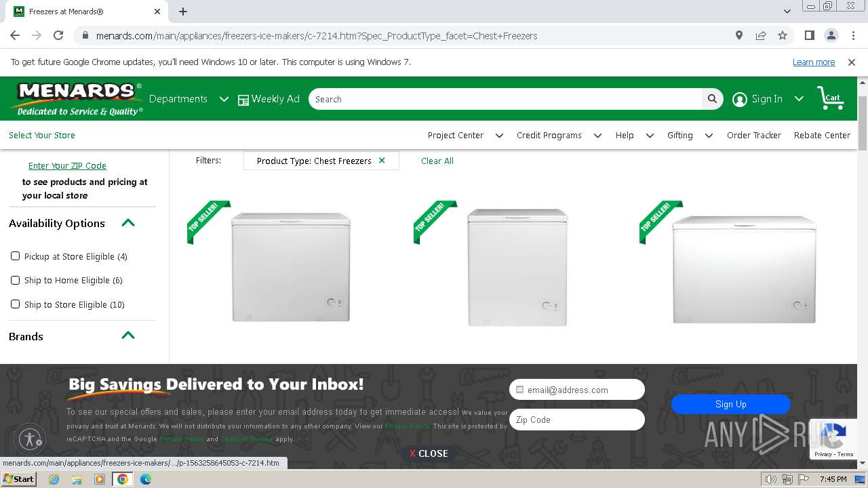
Task: Open the accessibility options icon
Action: [30, 439]
